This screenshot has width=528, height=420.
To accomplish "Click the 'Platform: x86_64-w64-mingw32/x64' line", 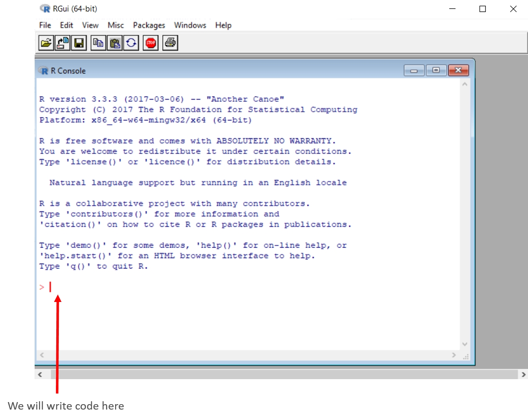I will coord(146,120).
